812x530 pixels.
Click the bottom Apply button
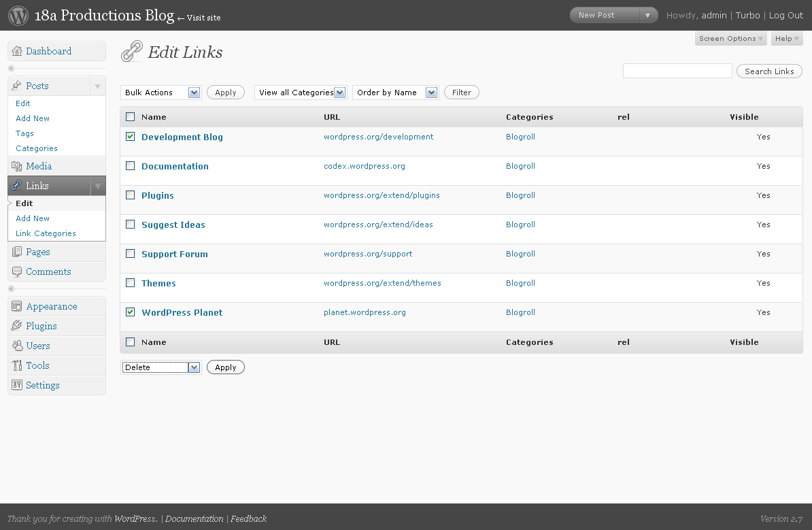[225, 367]
